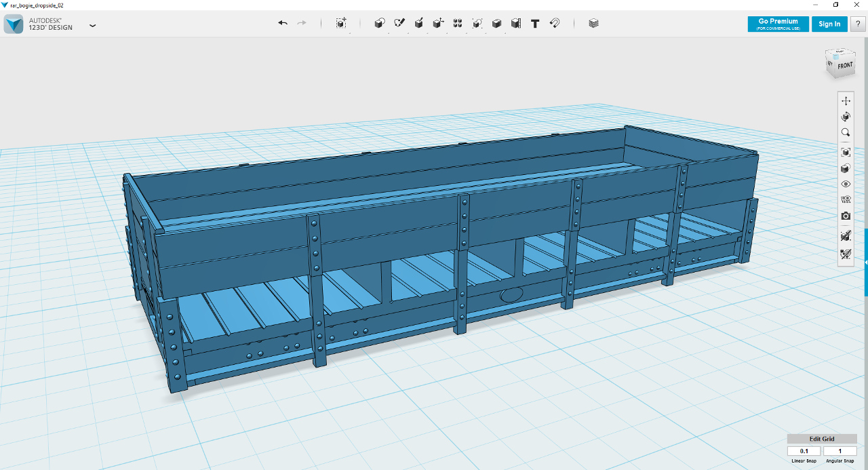The image size is (868, 470).
Task: Open the Primitives menu icon
Action: coord(380,23)
